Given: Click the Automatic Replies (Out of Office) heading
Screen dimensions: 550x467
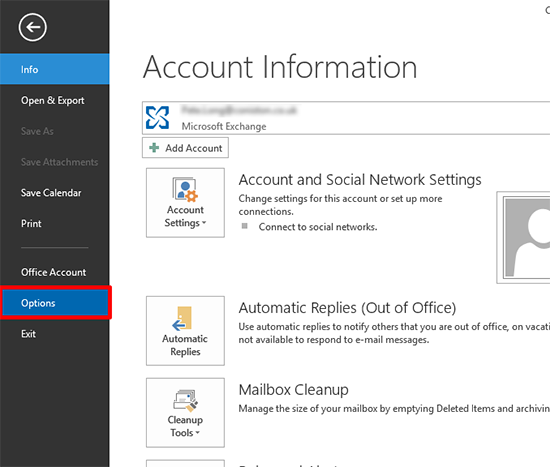Looking at the screenshot, I should (x=347, y=308).
